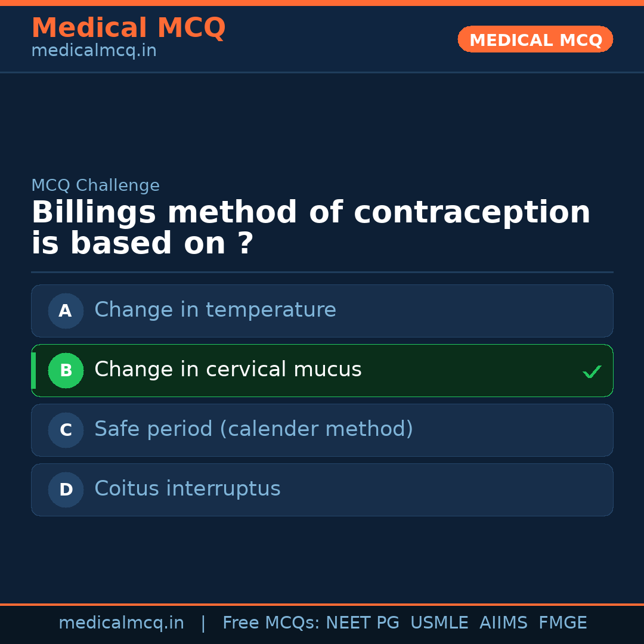Click the green B option circle
The height and width of the screenshot is (644, 644).
pos(66,370)
